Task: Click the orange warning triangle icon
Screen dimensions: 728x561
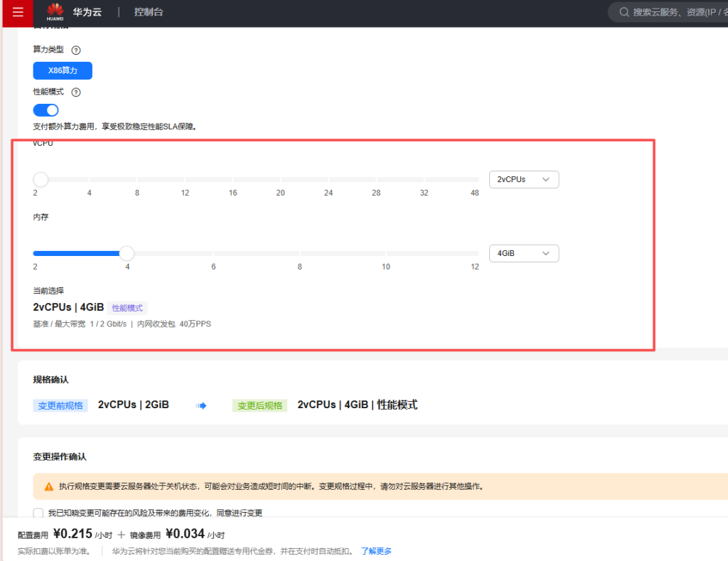Action: click(x=48, y=487)
